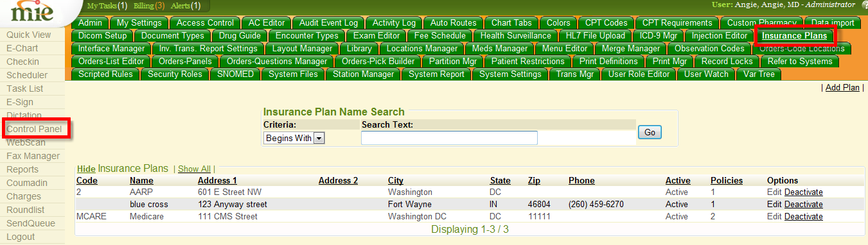Open the Access Control tab
This screenshot has width=868, height=245.
click(x=205, y=23)
